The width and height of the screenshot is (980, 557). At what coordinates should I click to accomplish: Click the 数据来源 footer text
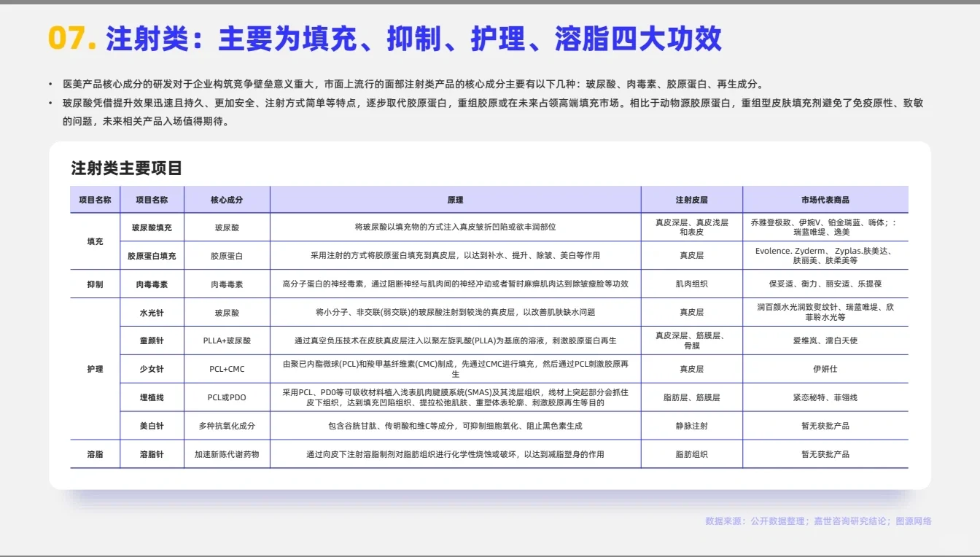point(820,521)
